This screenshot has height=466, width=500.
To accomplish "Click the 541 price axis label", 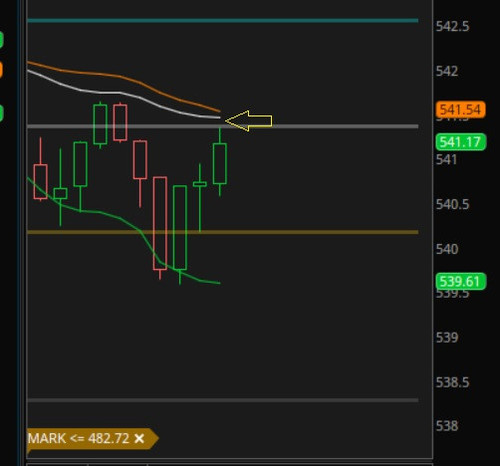I will click(x=446, y=160).
